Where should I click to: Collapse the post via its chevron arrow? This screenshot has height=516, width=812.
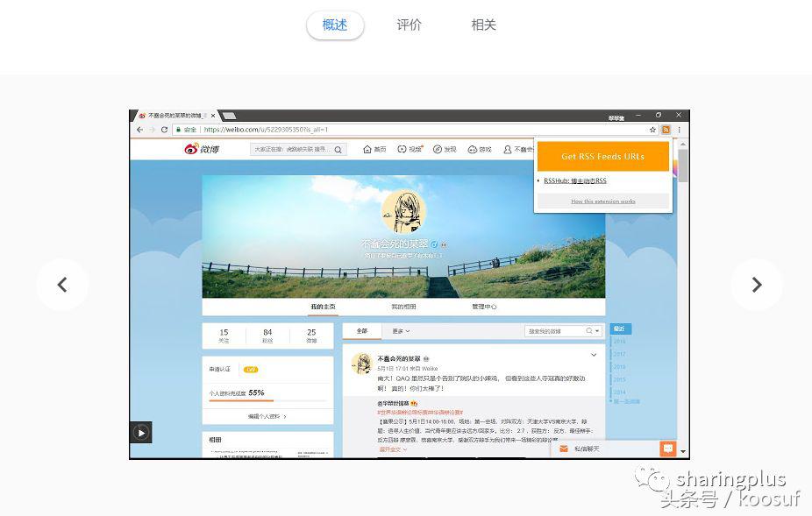[595, 355]
